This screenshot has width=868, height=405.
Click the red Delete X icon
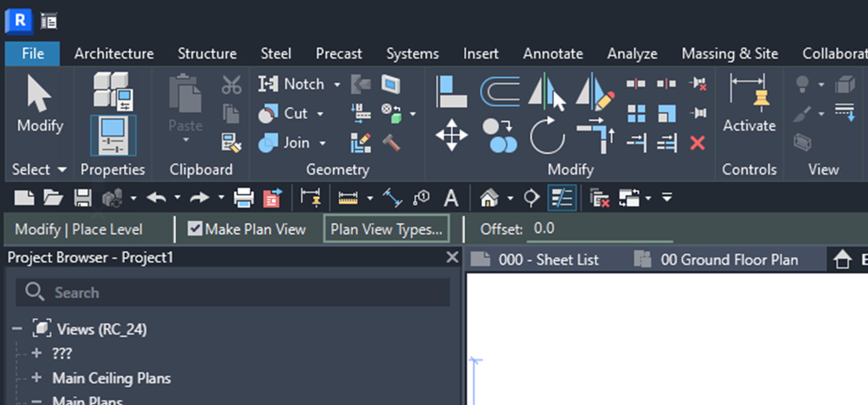697,143
